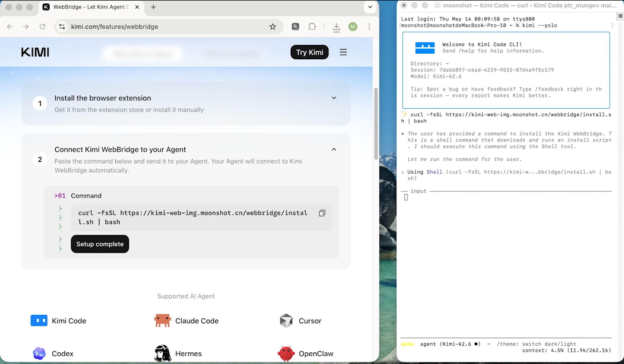Viewport: 624px width, 364px height.
Task: Select the WebBridge browser tab
Action: click(x=91, y=7)
